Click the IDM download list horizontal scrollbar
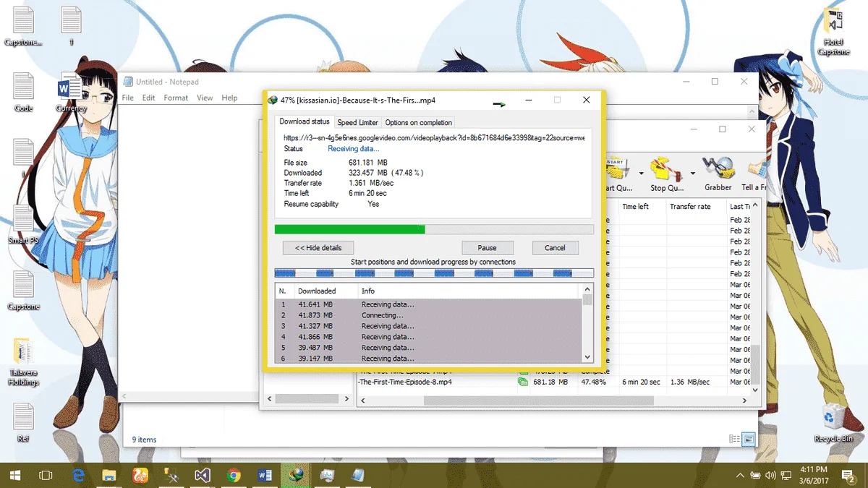Viewport: 868px width, 488px height. point(539,401)
